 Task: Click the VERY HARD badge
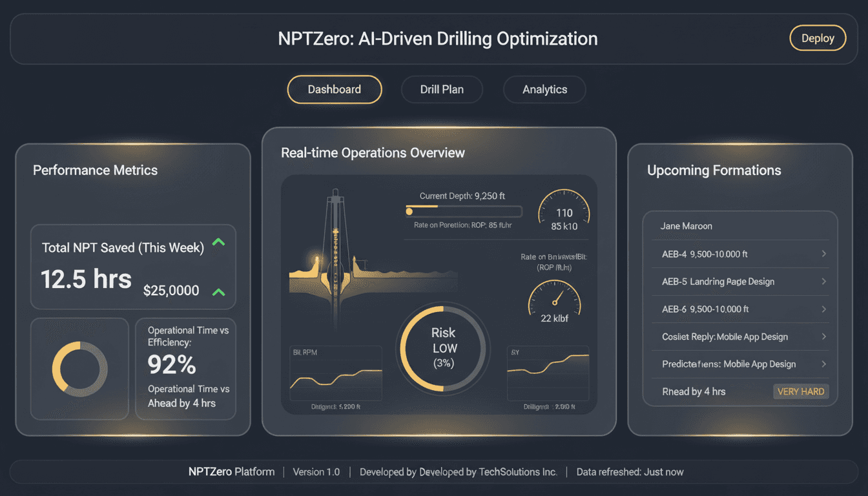[x=801, y=391]
